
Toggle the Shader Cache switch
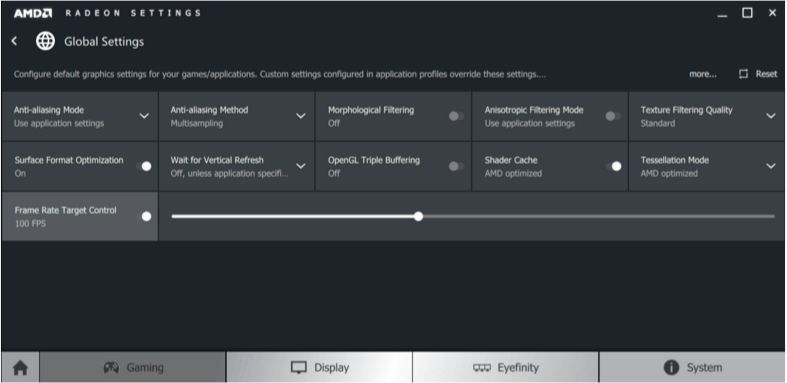(614, 166)
